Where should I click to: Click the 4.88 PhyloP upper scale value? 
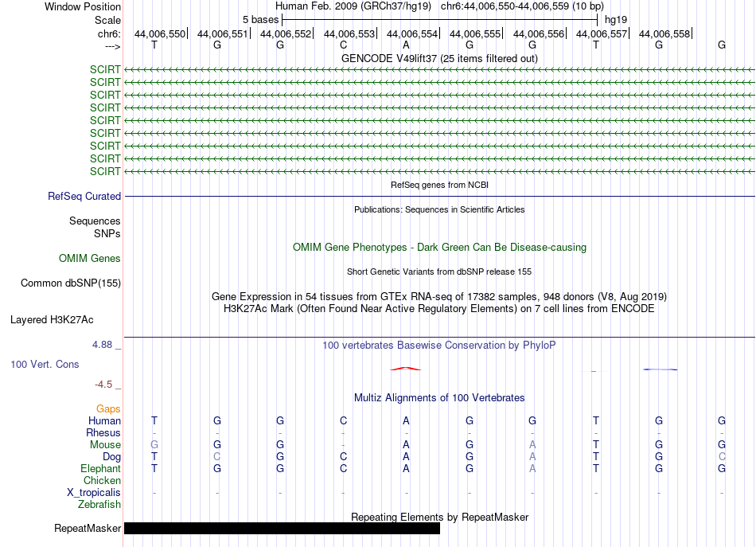[102, 345]
